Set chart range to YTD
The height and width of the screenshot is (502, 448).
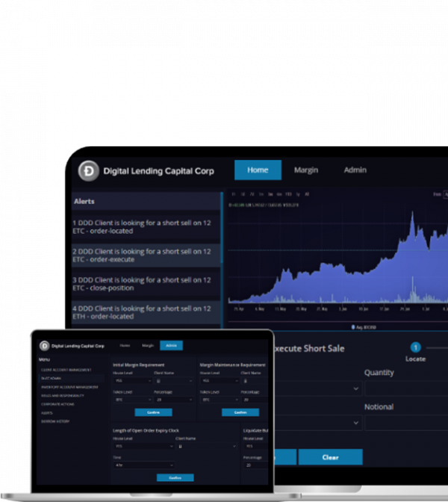[288, 194]
